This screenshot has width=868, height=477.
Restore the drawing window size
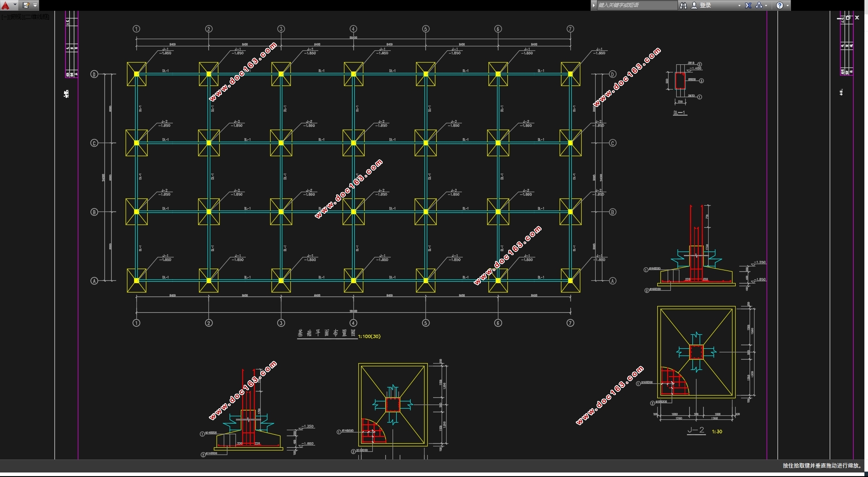point(848,18)
